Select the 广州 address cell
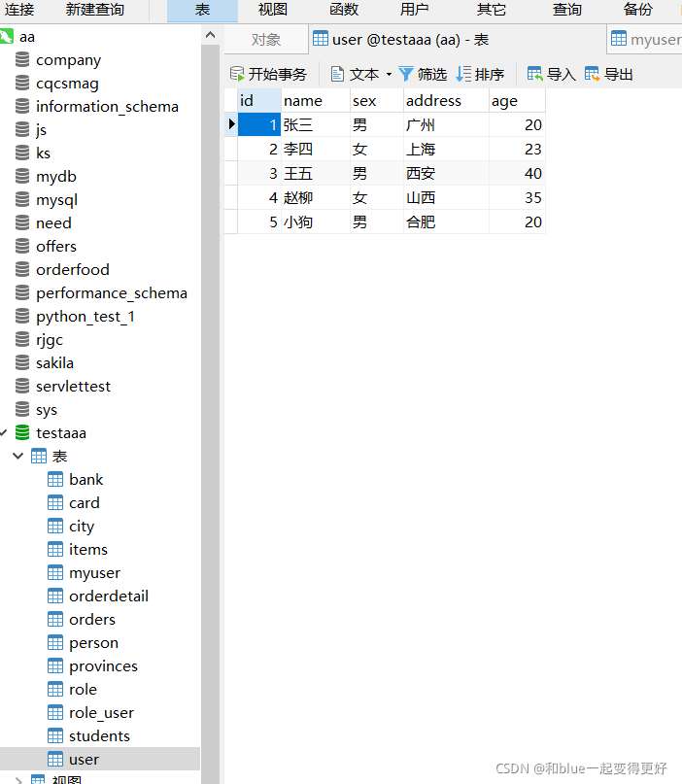 point(446,124)
